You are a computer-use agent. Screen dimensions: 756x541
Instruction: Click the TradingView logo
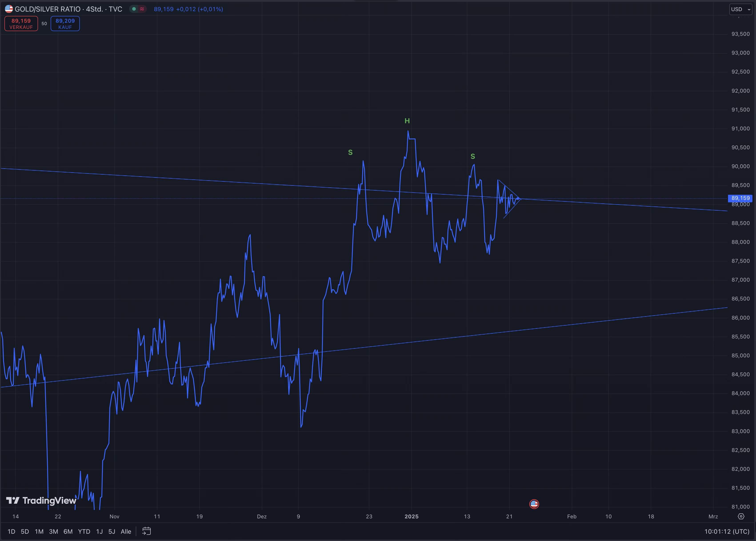coord(41,500)
